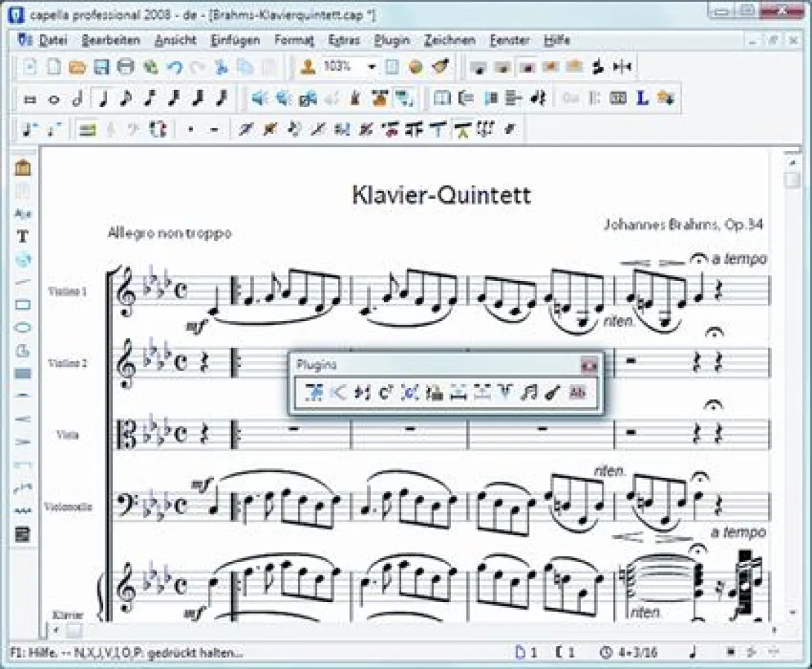Toggle the quarter note value button

(x=103, y=98)
